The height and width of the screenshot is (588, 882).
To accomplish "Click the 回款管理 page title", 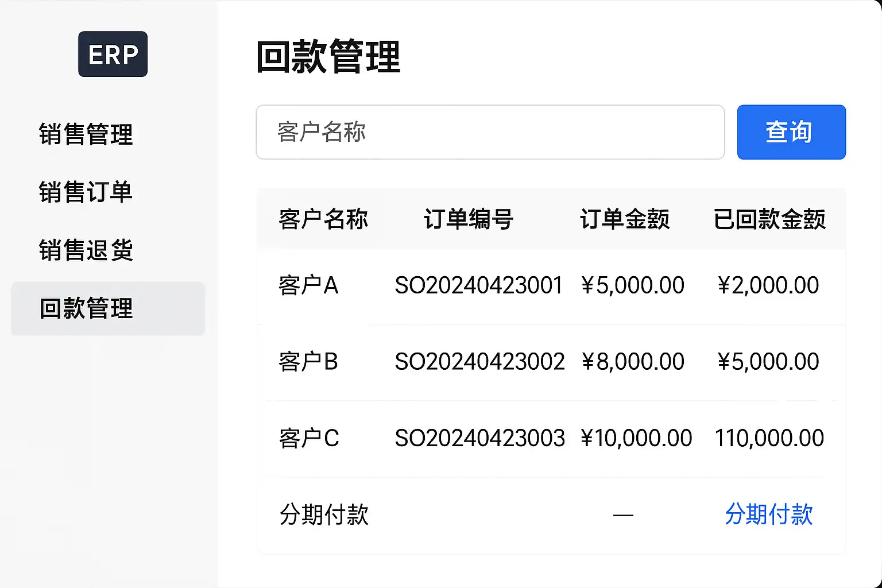I will 328,57.
